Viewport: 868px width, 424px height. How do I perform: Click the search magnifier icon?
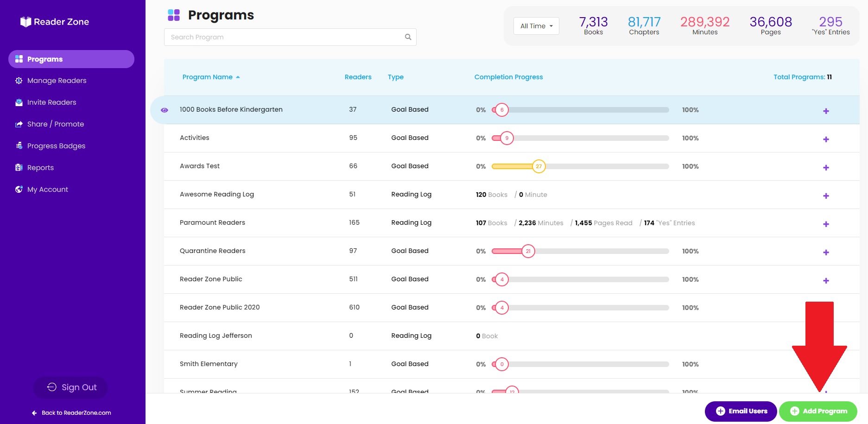coord(408,37)
